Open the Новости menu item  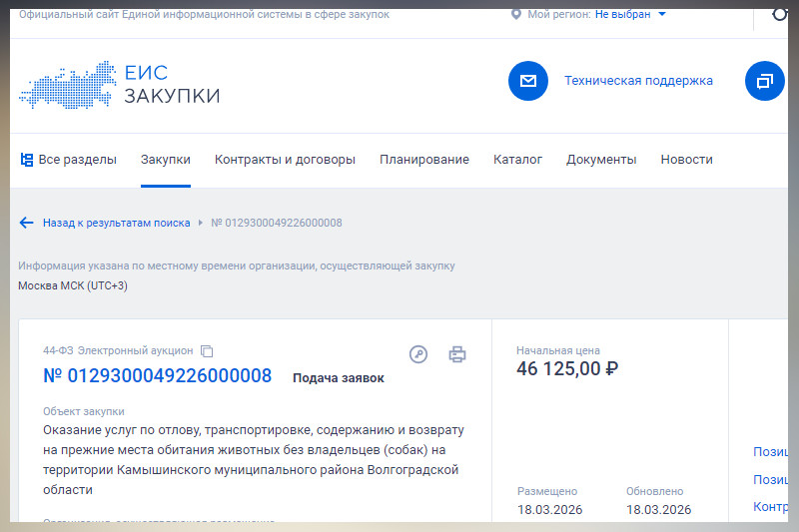coord(687,160)
